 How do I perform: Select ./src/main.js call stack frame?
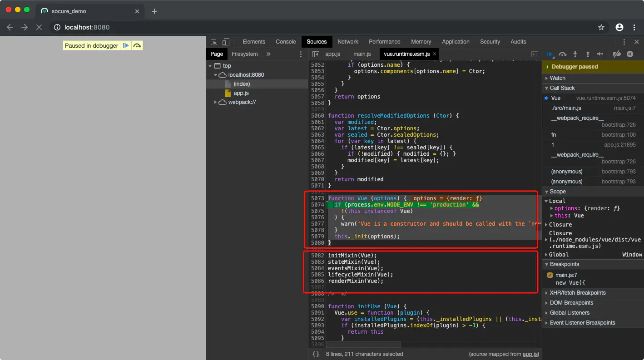tap(566, 108)
